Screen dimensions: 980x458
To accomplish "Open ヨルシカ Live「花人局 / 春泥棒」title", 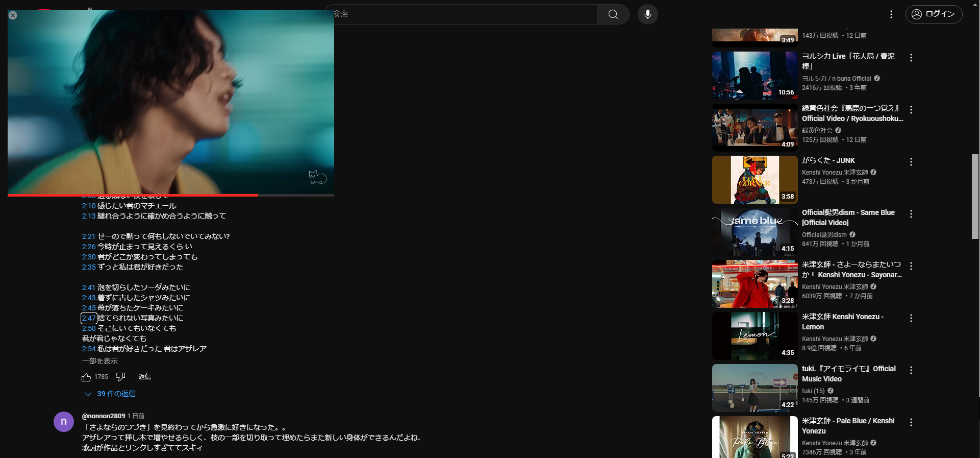I will (848, 61).
